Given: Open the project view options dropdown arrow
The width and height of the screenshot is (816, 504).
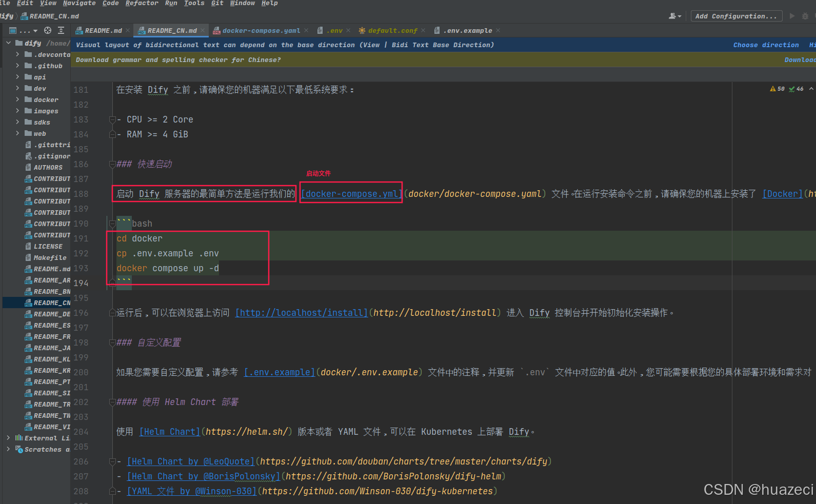Looking at the screenshot, I should pos(35,31).
